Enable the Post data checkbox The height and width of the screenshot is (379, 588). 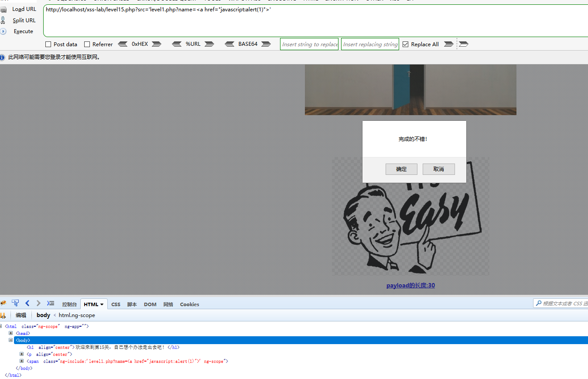point(48,44)
